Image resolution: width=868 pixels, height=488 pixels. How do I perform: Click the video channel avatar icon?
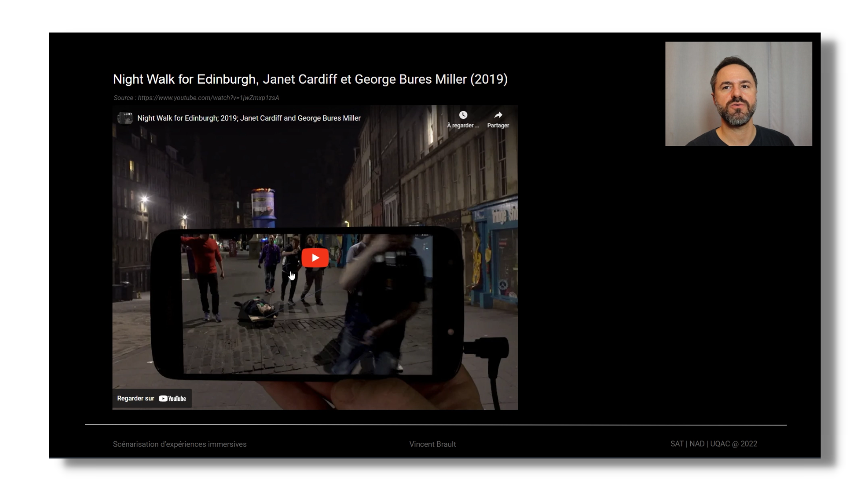point(125,118)
